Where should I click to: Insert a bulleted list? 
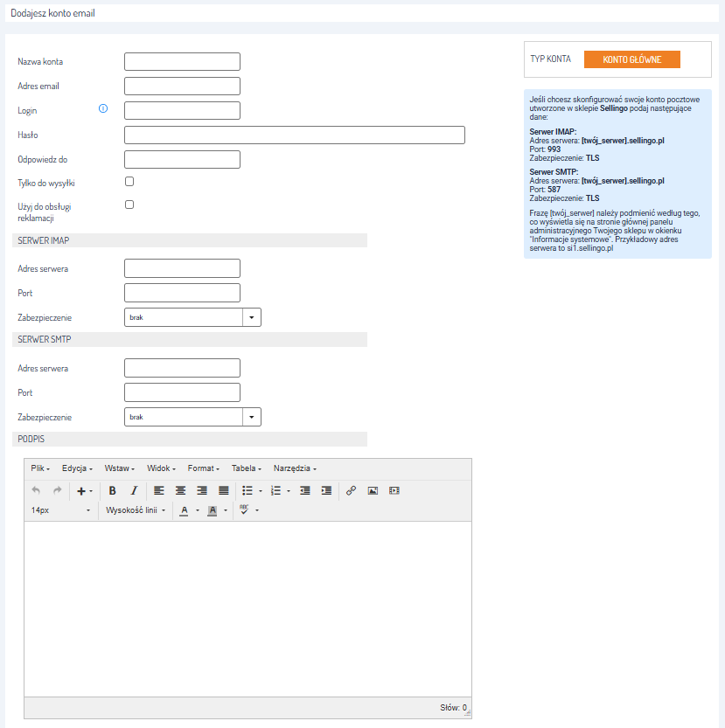(247, 491)
